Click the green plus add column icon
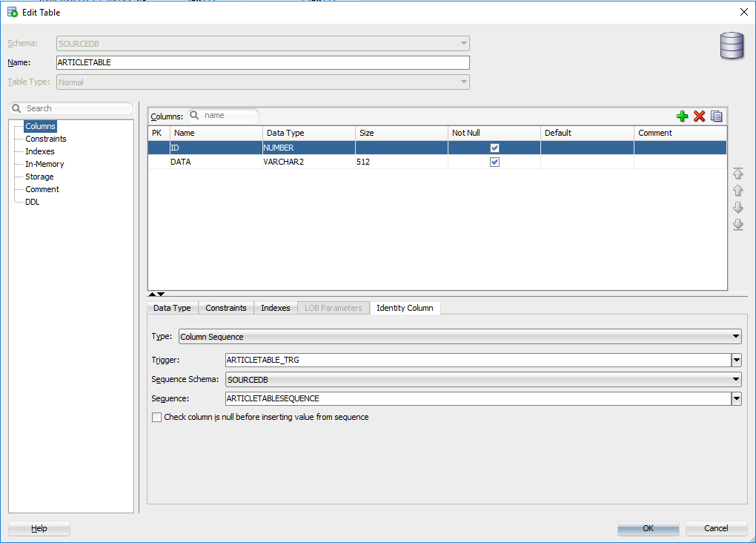The image size is (756, 543). (682, 116)
